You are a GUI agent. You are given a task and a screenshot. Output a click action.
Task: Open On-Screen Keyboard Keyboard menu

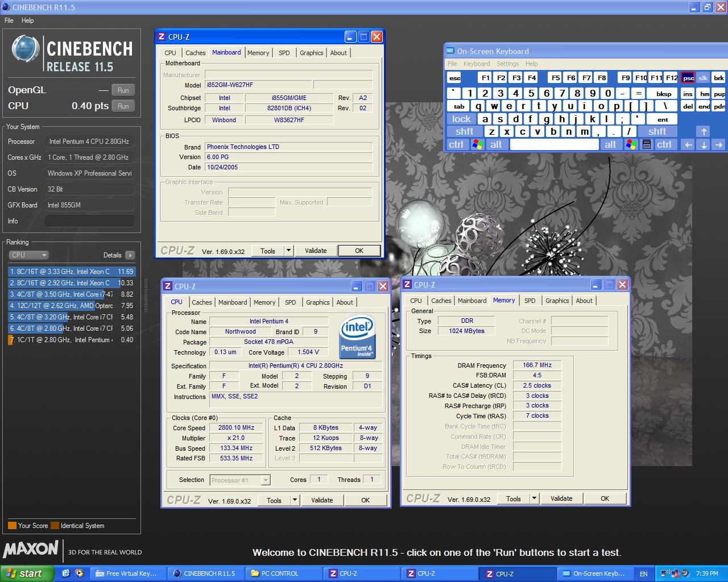point(477,64)
